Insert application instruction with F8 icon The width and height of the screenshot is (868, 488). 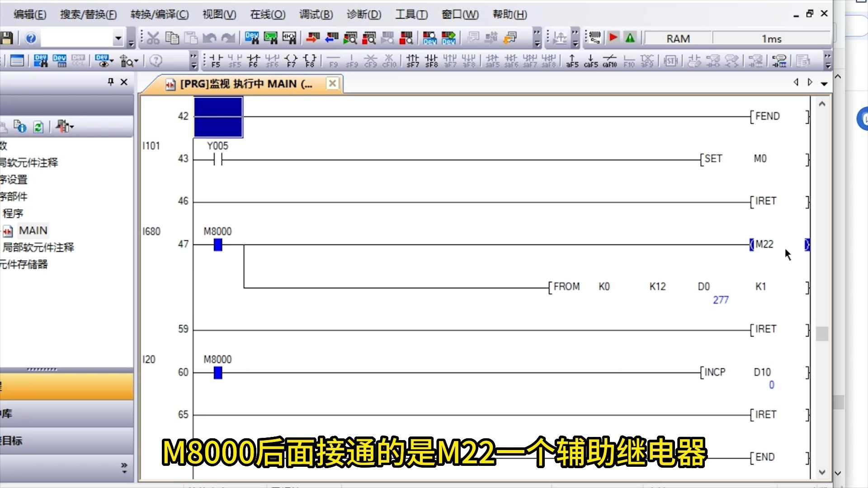tap(310, 61)
